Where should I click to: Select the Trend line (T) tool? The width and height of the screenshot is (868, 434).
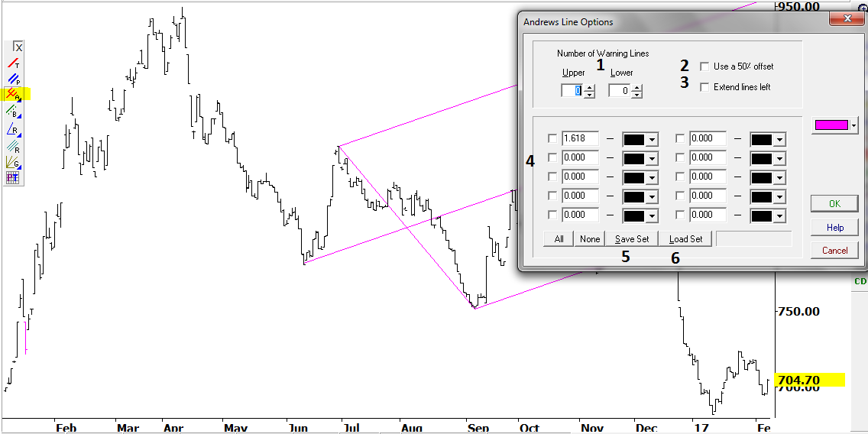coord(13,63)
